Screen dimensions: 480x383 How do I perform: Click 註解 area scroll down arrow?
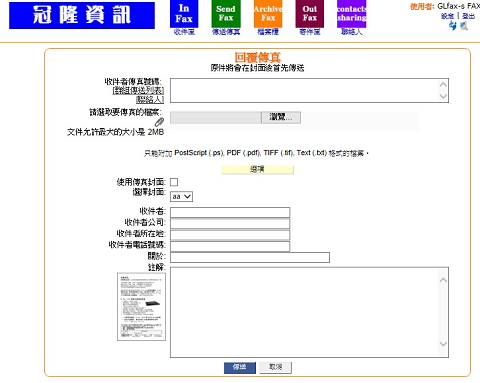pos(443,344)
